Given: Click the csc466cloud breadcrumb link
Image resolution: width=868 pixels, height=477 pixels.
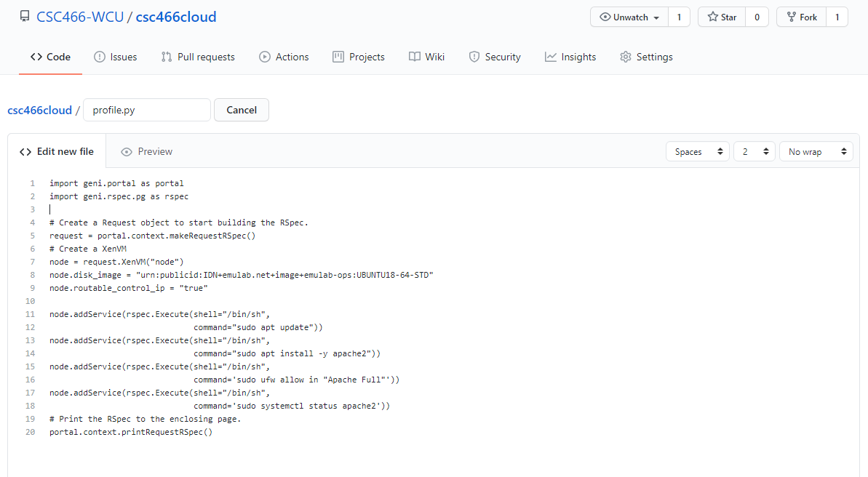Looking at the screenshot, I should pos(39,111).
